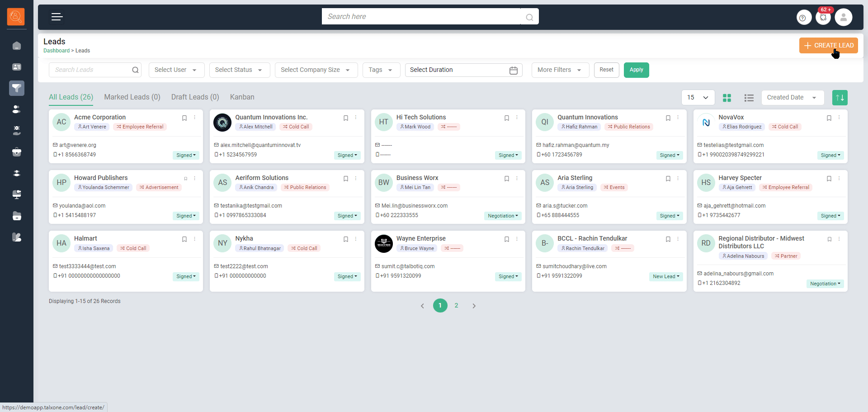
Task: Switch to the Kanban tab
Action: (x=242, y=97)
